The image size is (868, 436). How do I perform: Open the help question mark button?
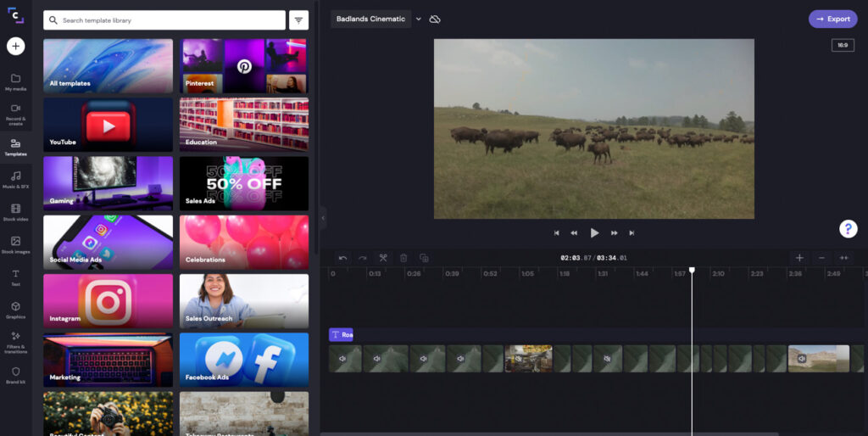[x=848, y=228]
